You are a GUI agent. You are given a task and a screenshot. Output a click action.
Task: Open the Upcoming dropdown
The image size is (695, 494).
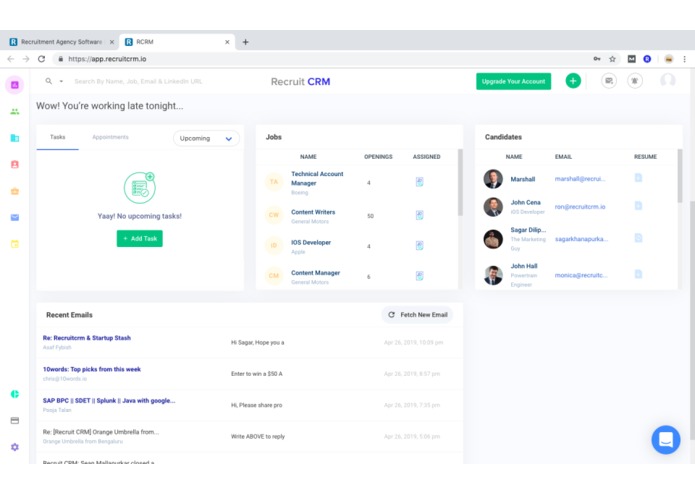coord(206,138)
